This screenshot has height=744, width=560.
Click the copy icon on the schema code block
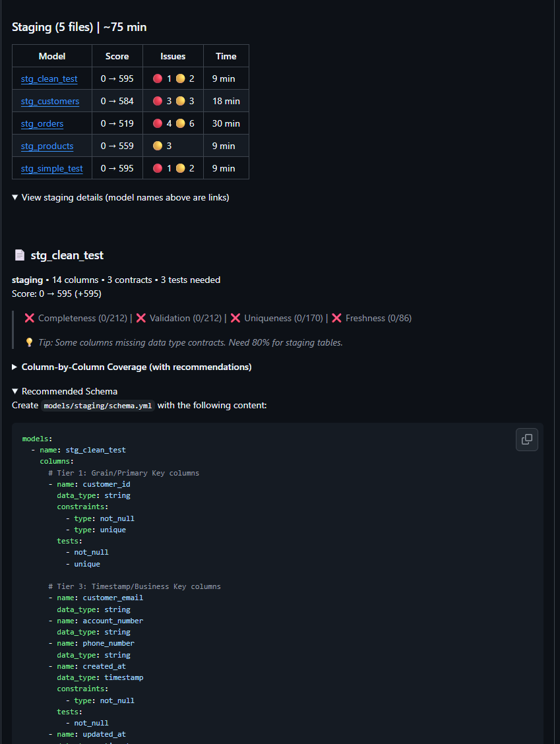point(526,439)
